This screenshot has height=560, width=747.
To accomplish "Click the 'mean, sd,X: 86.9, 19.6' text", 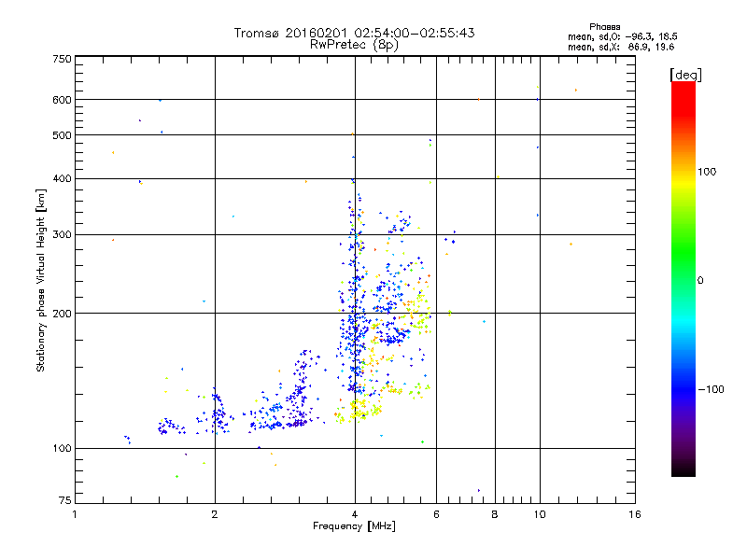I will pyautogui.click(x=621, y=47).
